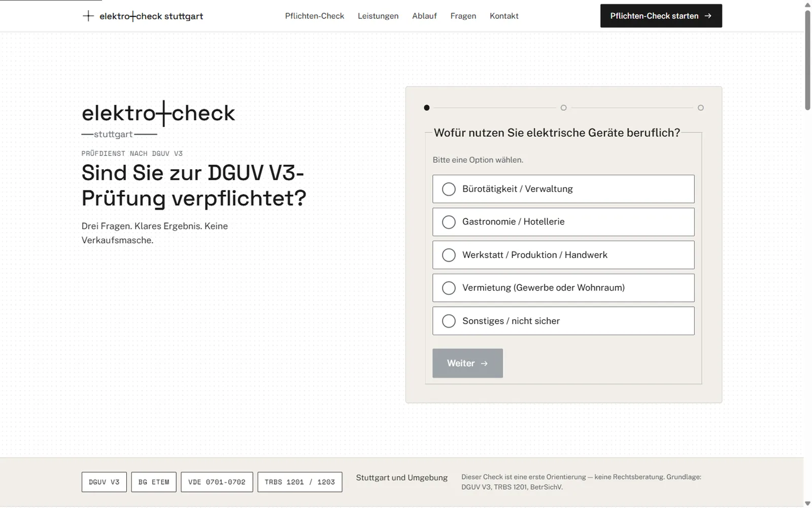Click the disclaimer starting Dieser Check ist eine erste Orientierung
This screenshot has width=812, height=508.
581,482
